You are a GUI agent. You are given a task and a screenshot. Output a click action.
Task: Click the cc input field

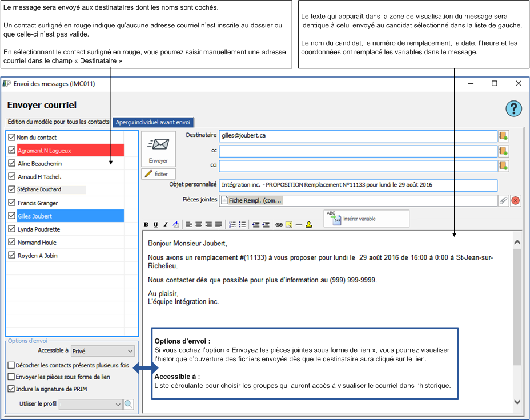[x=358, y=151]
